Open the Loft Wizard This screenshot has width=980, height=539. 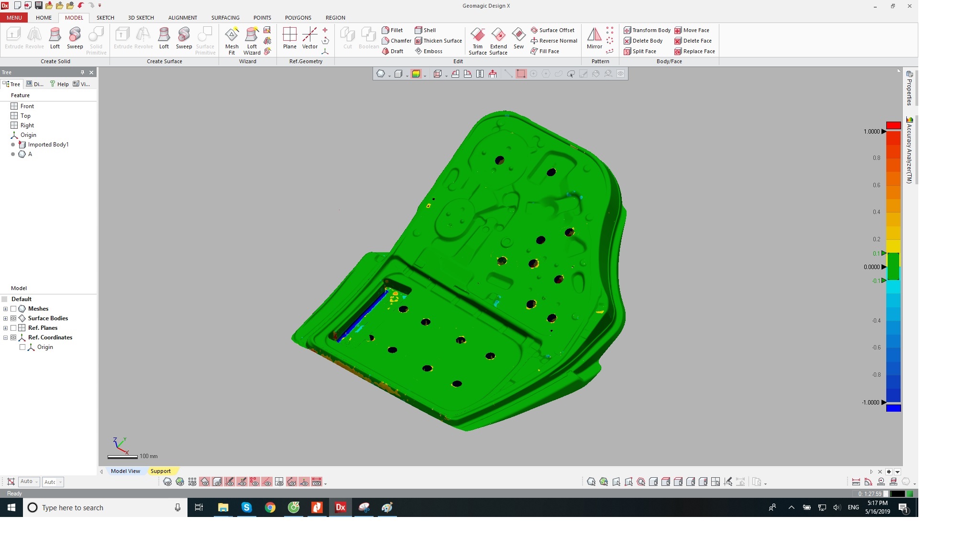point(252,40)
